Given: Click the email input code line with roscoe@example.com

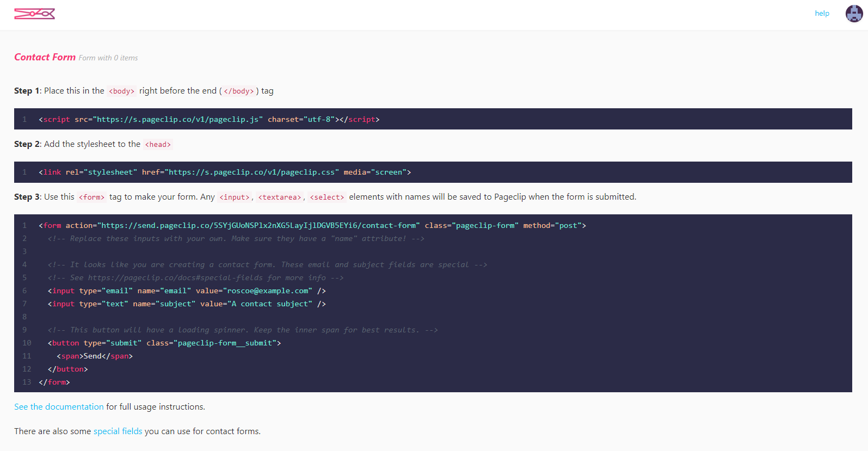Looking at the screenshot, I should [187, 291].
